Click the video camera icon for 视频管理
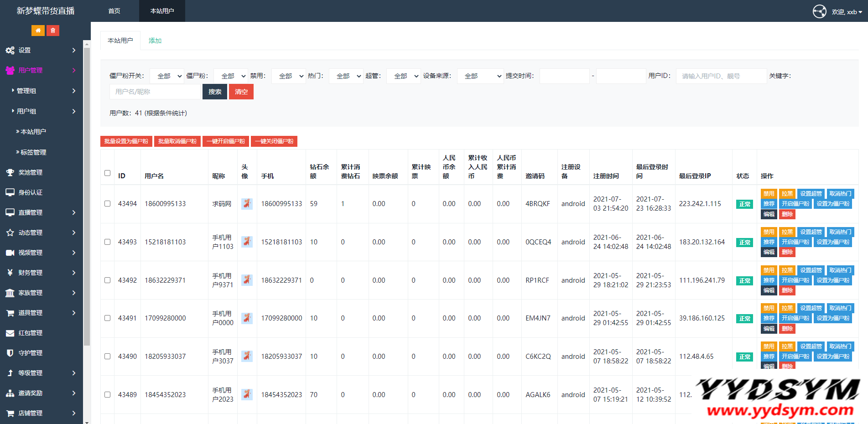 point(10,253)
